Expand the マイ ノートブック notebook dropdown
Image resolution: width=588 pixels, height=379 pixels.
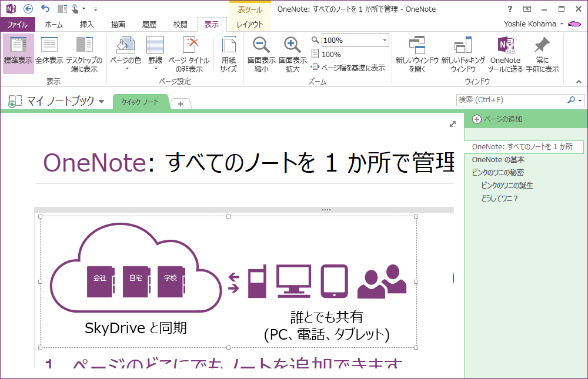pyautogui.click(x=101, y=101)
